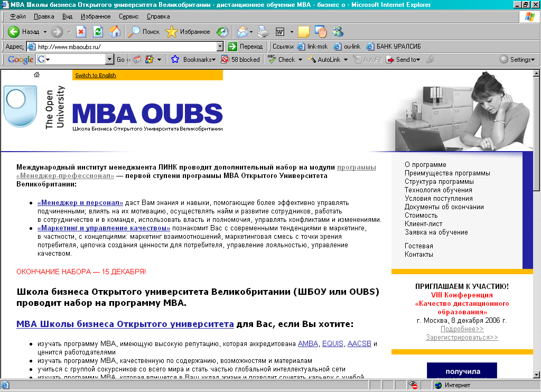541x392 pixels.
Task: Click the Print icon in toolbar
Action: (x=263, y=32)
